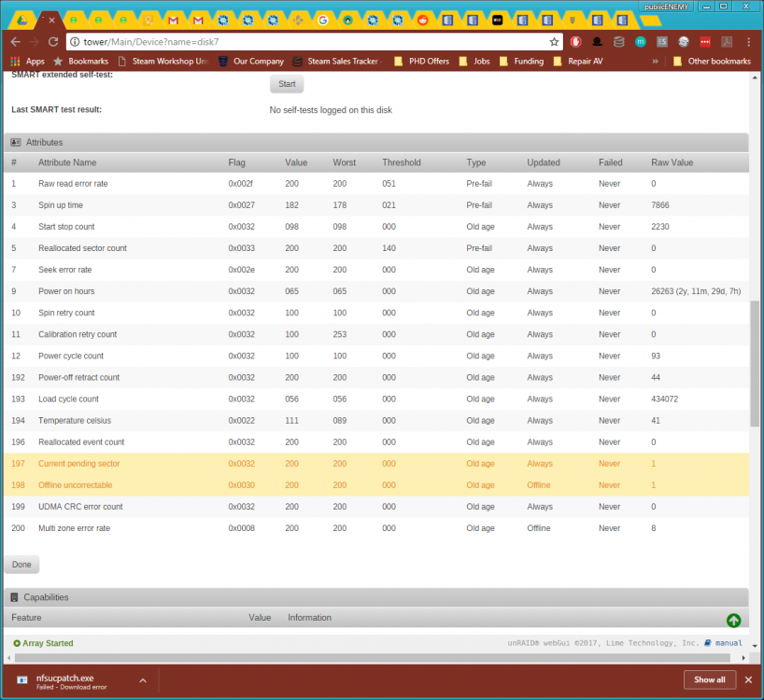Open the Our Company bookmark
Image resolution: width=764 pixels, height=700 pixels.
[251, 62]
